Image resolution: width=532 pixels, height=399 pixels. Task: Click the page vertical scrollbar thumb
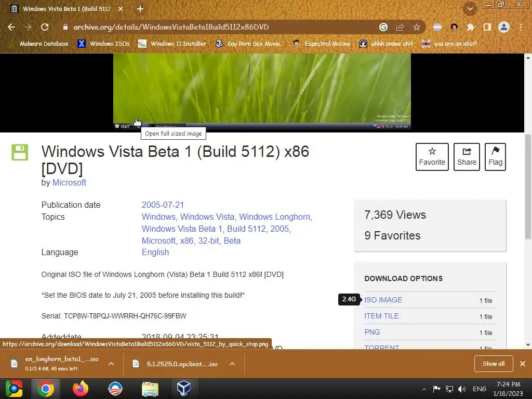tap(528, 187)
